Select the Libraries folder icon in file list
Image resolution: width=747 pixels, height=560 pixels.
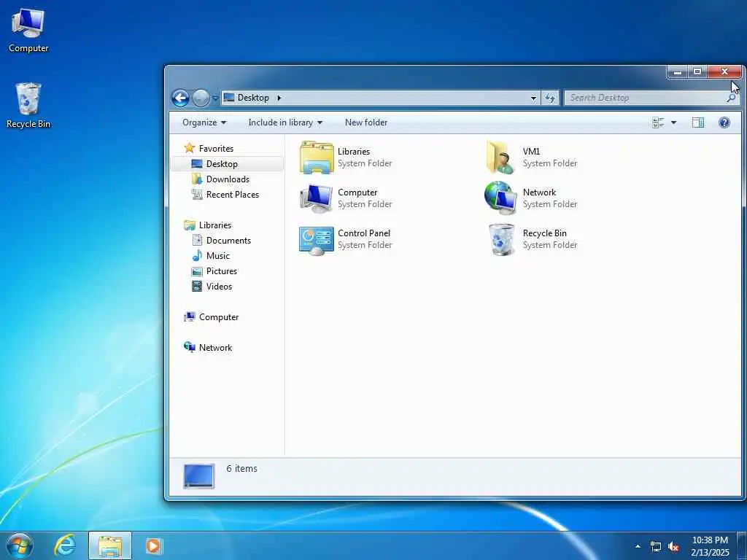tap(317, 157)
